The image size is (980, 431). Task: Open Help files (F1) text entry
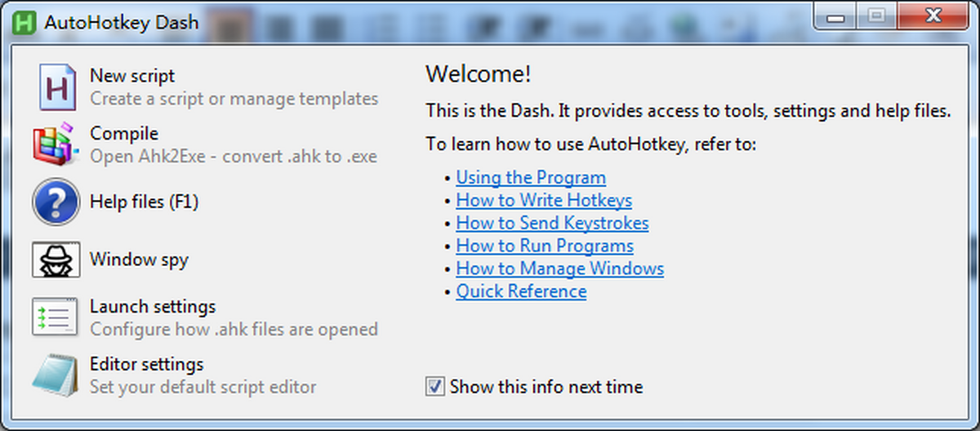(144, 202)
